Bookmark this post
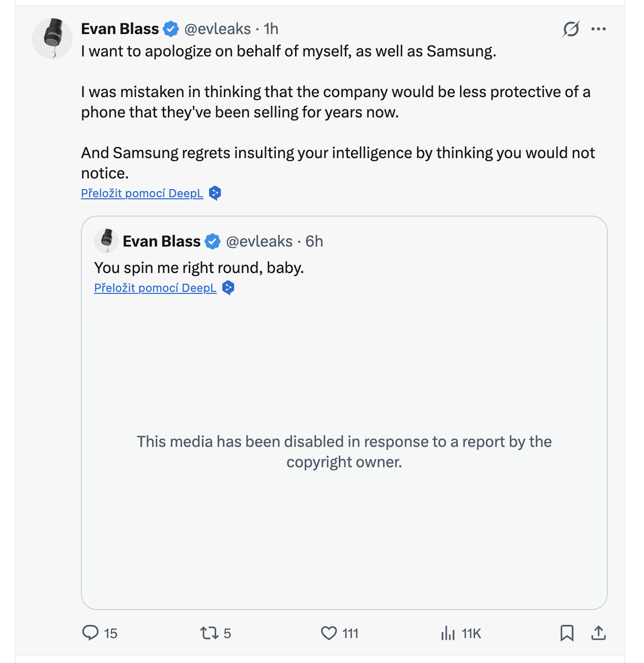 pos(567,633)
